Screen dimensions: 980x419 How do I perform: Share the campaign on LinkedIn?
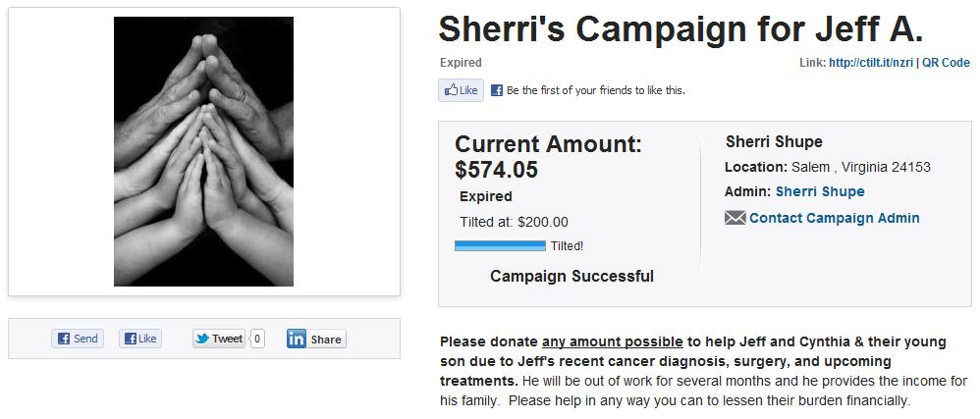tap(315, 339)
